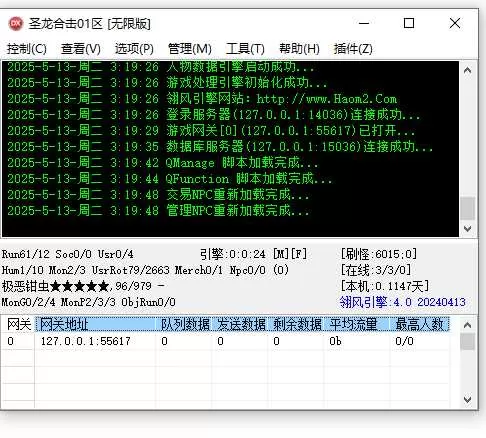This screenshot has height=438, width=486.
Task: Open the 选项(P) menu
Action: (134, 49)
